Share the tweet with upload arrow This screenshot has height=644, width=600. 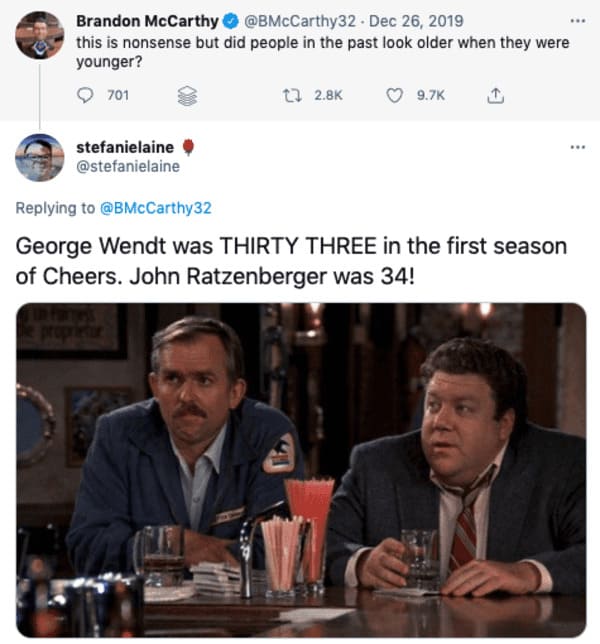495,96
